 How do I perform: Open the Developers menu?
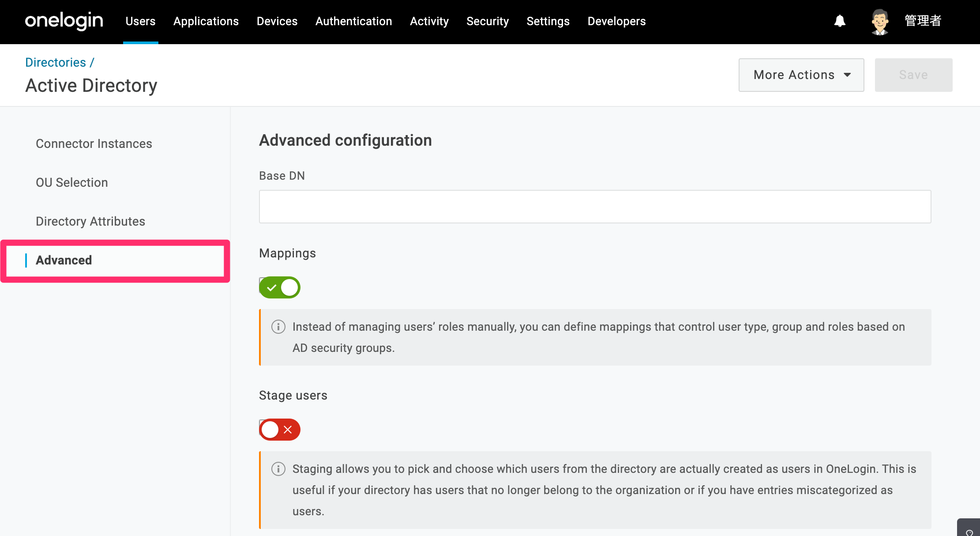[x=616, y=21]
